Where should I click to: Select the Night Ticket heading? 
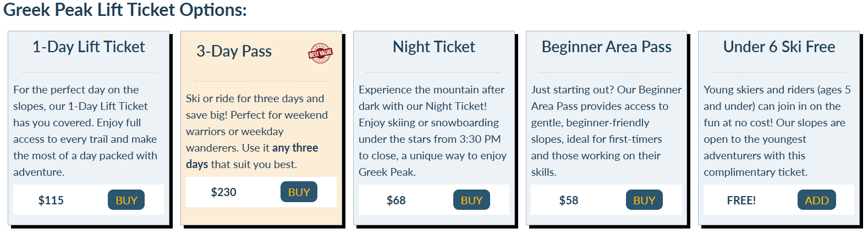(x=434, y=47)
